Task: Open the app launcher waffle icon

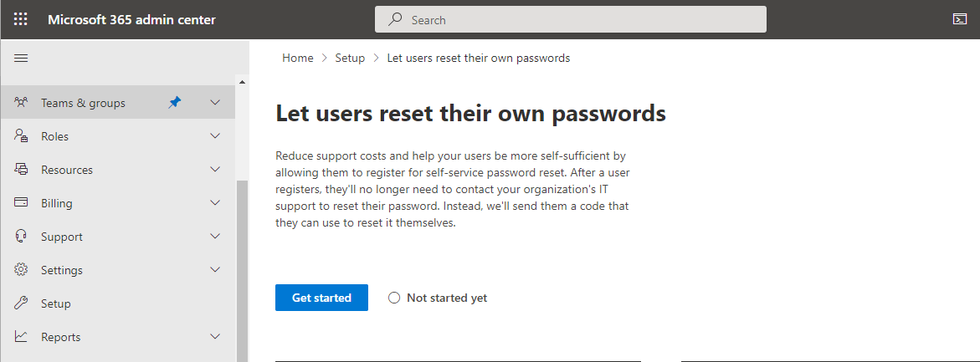Action: [21, 19]
